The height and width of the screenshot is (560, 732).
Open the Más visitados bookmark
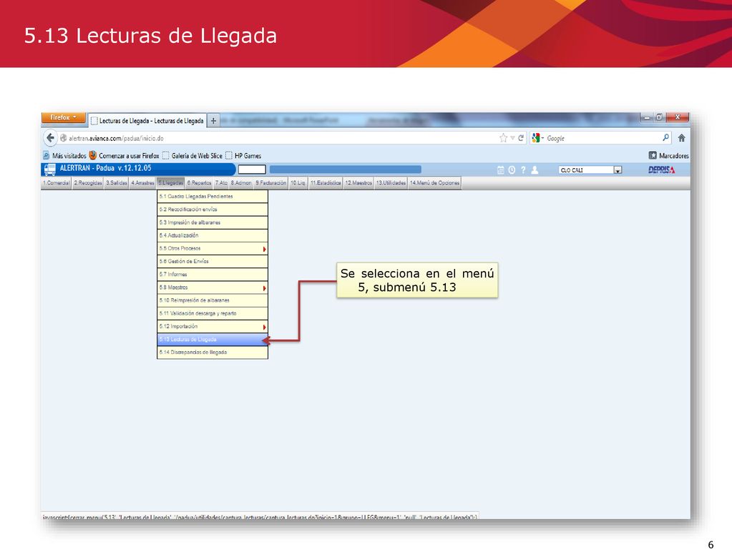(65, 155)
